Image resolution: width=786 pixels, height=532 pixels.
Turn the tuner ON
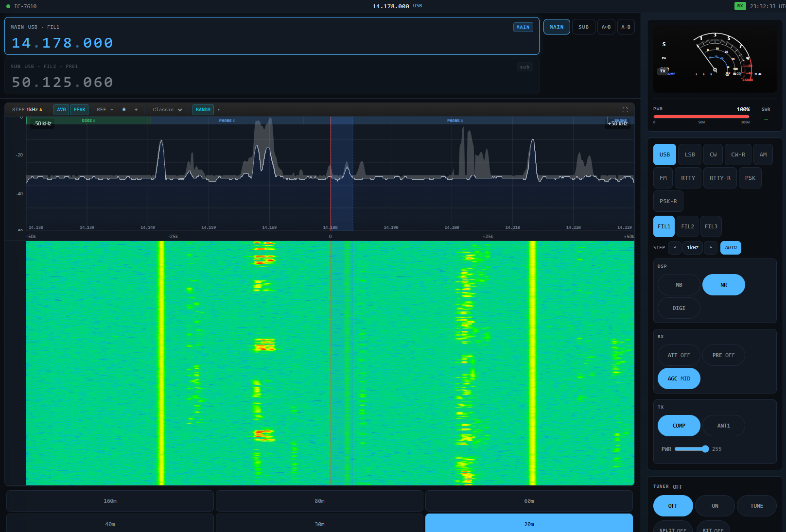pyautogui.click(x=715, y=506)
